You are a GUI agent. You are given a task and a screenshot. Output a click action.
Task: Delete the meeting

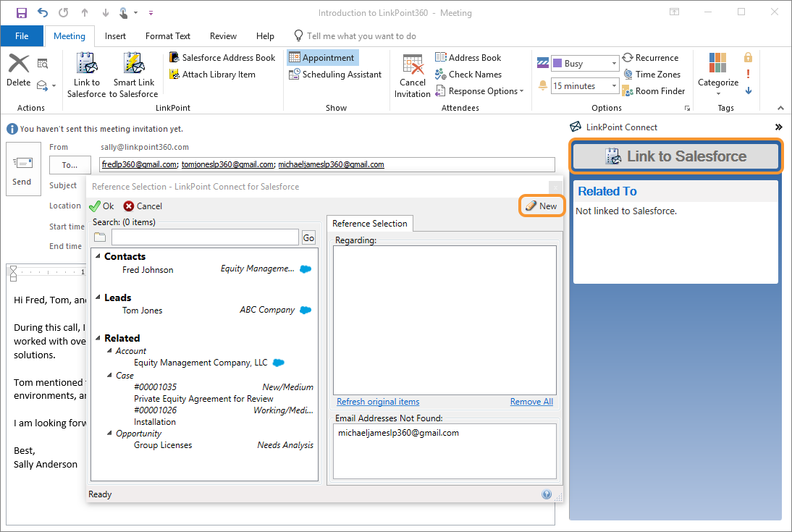coord(19,71)
